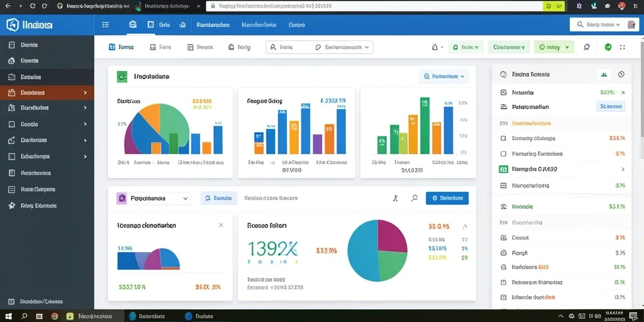The image size is (644, 322).
Task: Close the lower-left chart card with the X
Action: coord(221,225)
